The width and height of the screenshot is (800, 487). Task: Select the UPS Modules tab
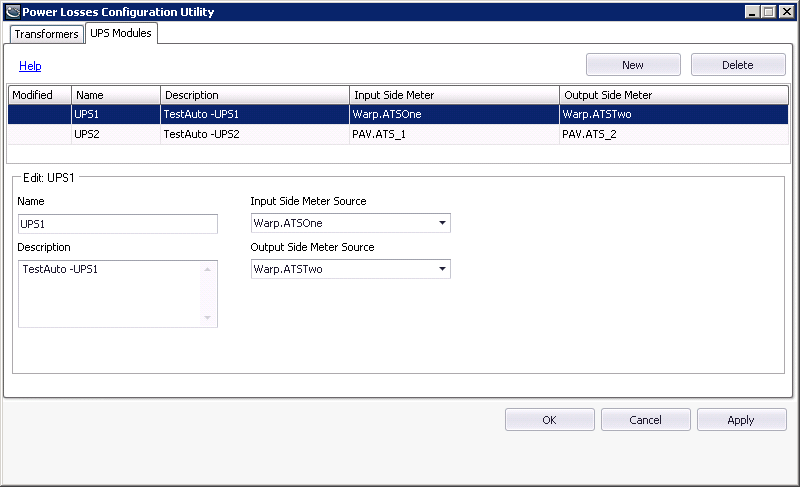[122, 33]
